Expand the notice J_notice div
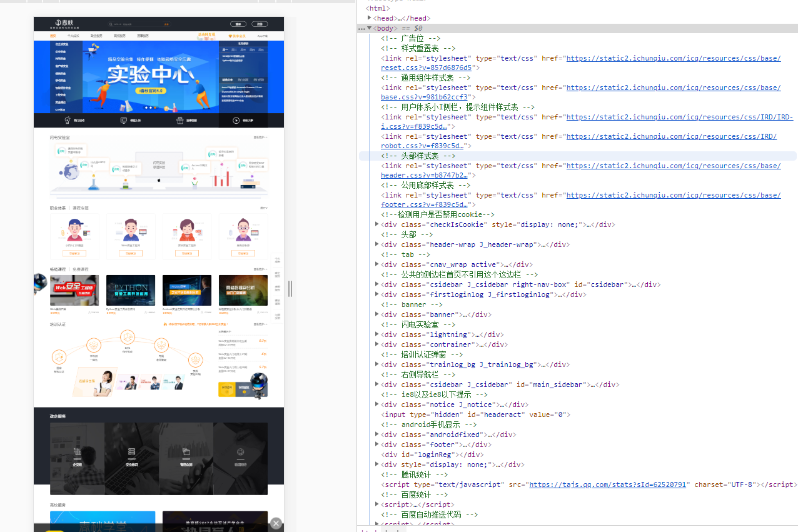This screenshot has height=532, width=798. coord(376,404)
